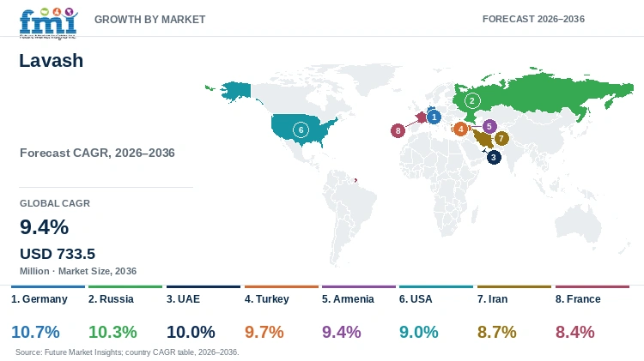Image resolution: width=644 pixels, height=361 pixels.
Task: Select map marker 3 for UAE
Action: tap(494, 157)
